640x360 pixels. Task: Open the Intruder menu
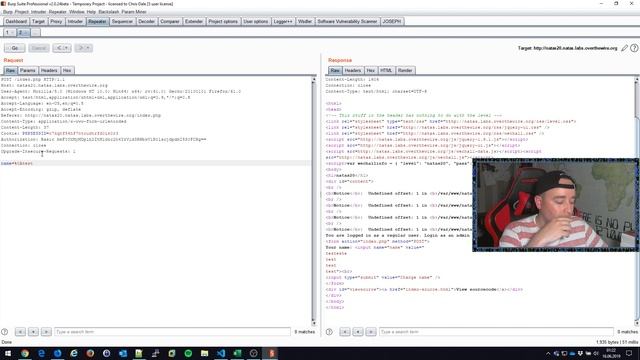coord(39,12)
